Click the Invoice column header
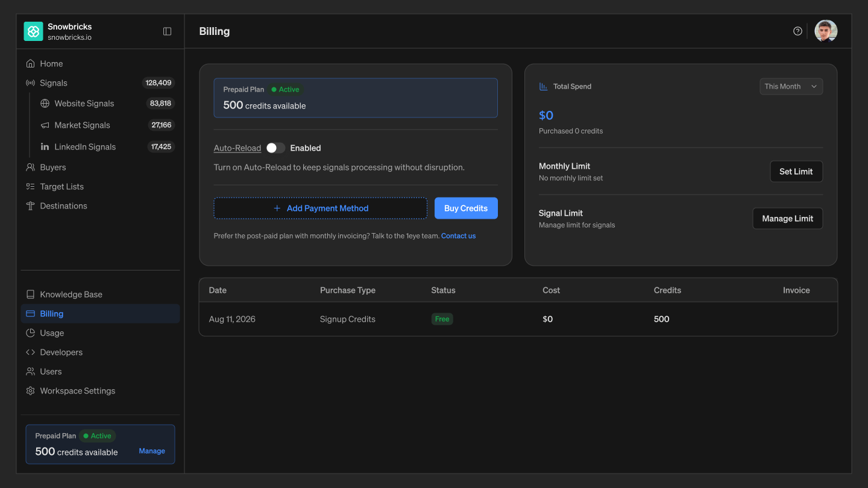 click(x=796, y=290)
